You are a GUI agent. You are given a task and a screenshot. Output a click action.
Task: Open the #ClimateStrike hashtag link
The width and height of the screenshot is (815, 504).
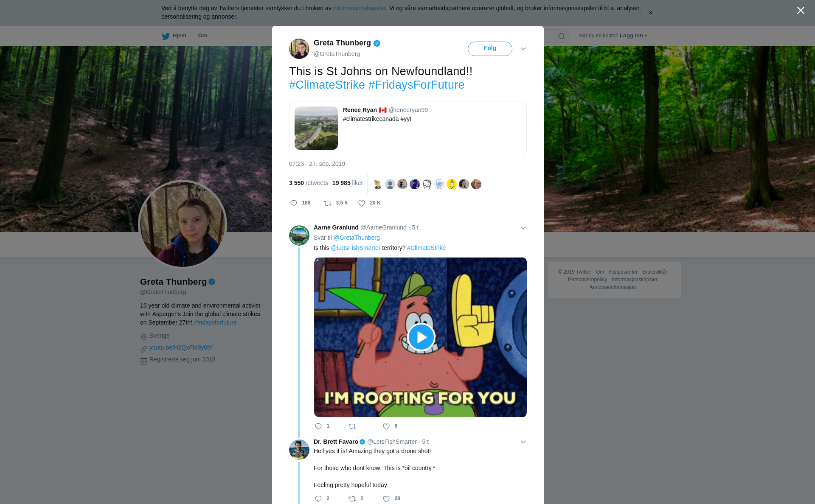click(327, 85)
